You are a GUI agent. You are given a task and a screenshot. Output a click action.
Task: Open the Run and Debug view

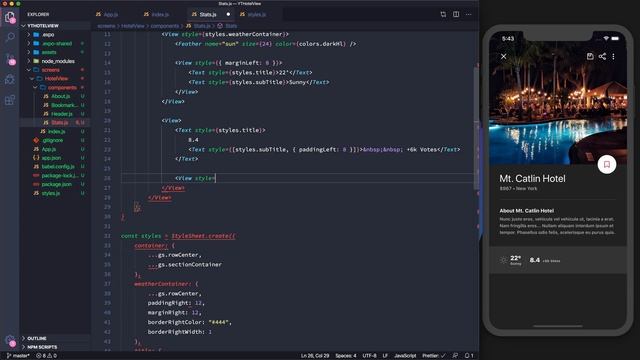coord(9,79)
